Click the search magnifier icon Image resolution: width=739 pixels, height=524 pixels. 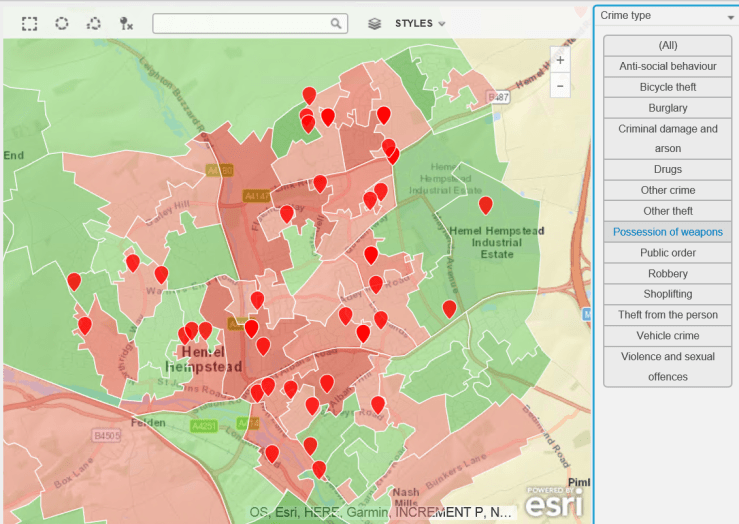point(336,23)
